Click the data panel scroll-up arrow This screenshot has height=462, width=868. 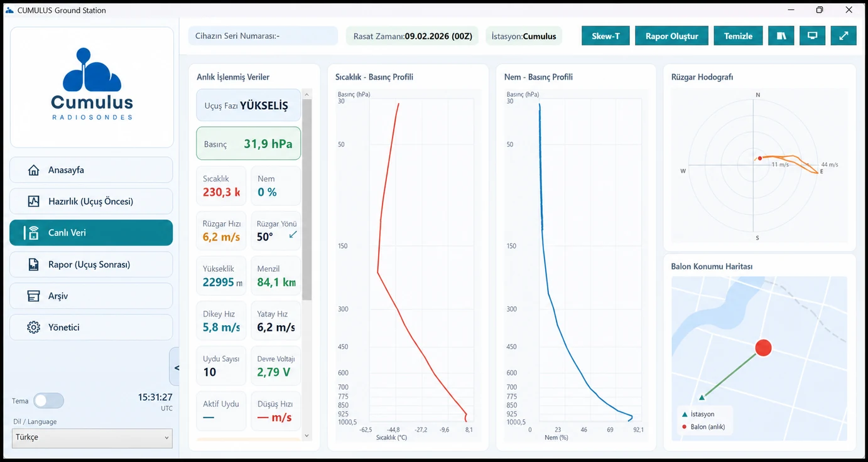pos(307,94)
